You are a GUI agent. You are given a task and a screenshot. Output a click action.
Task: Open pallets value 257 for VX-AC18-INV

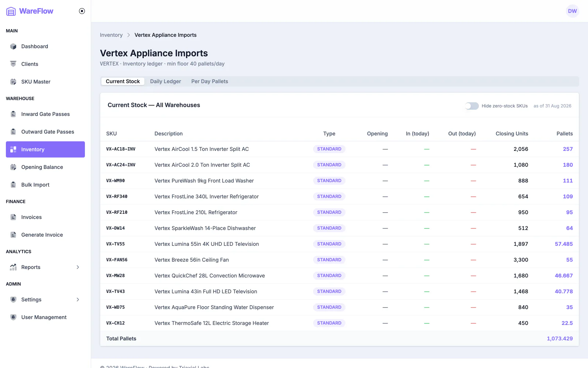pyautogui.click(x=568, y=149)
